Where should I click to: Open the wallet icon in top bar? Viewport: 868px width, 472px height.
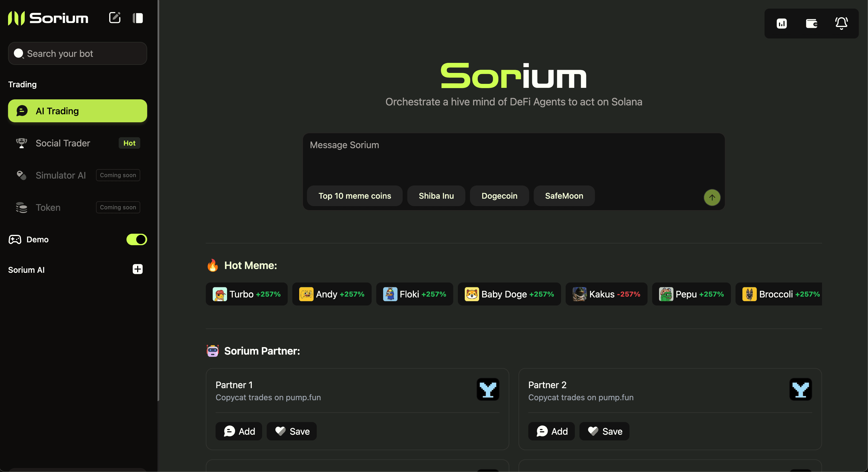(x=811, y=24)
